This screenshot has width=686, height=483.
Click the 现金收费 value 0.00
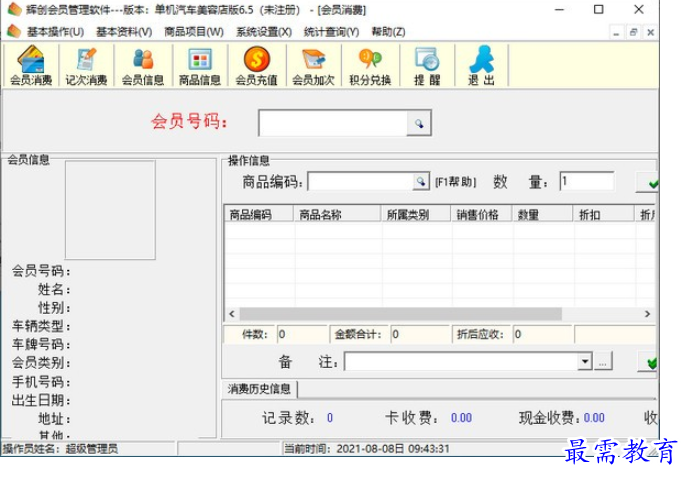coord(594,418)
